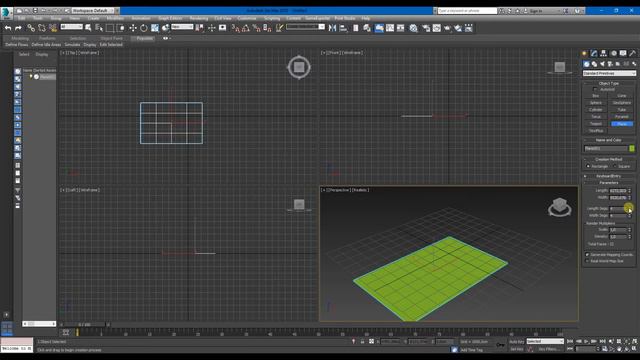This screenshot has width=640, height=360.
Task: Click the Length Segs spinner arrows
Action: pos(629,209)
